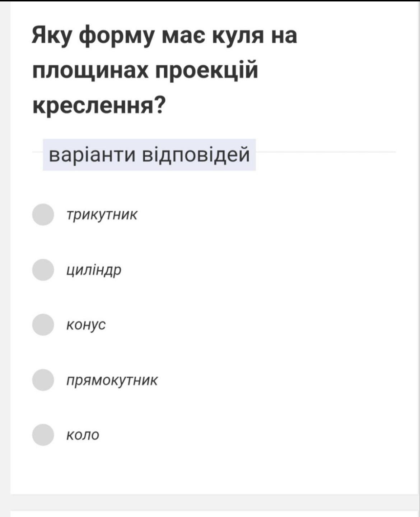Click the "трикутник" answer text
Viewport: 420px width, 517px height.
(x=102, y=215)
